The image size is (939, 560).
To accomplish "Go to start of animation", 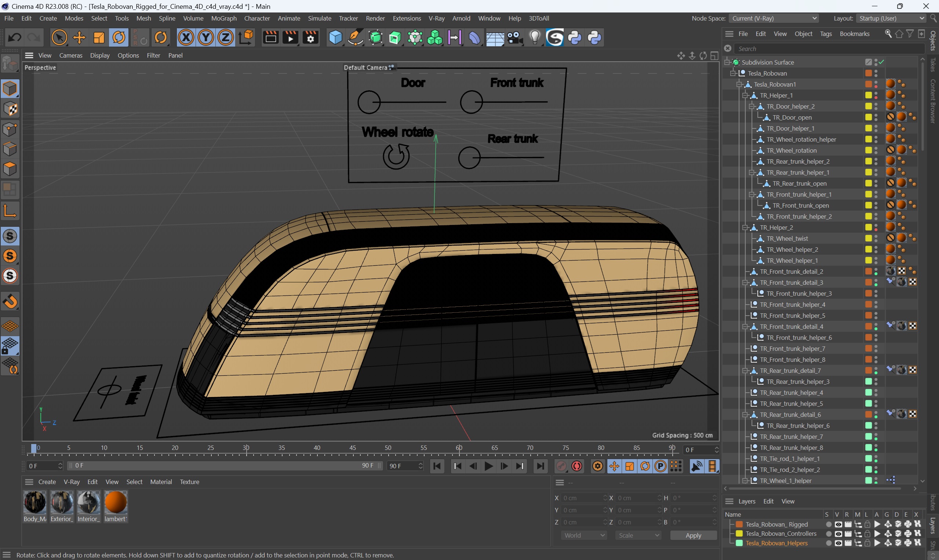I will [x=437, y=466].
